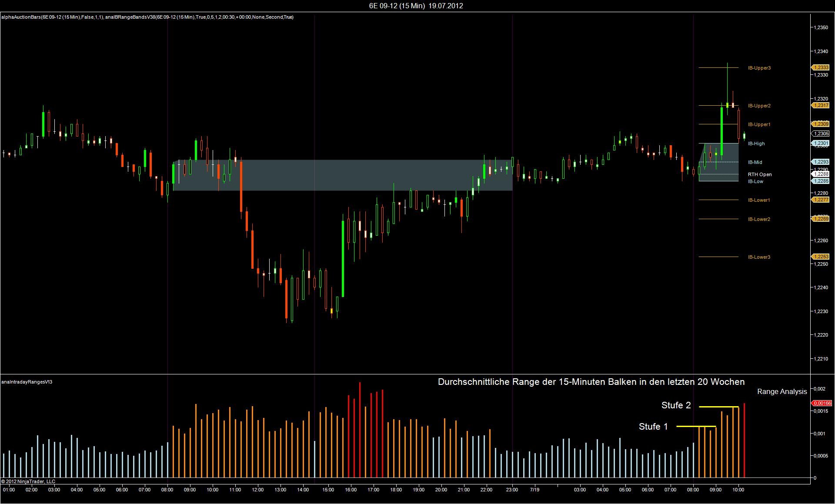Click the 11:00 time axis label
This screenshot has height=504, width=835.
pyautogui.click(x=235, y=490)
